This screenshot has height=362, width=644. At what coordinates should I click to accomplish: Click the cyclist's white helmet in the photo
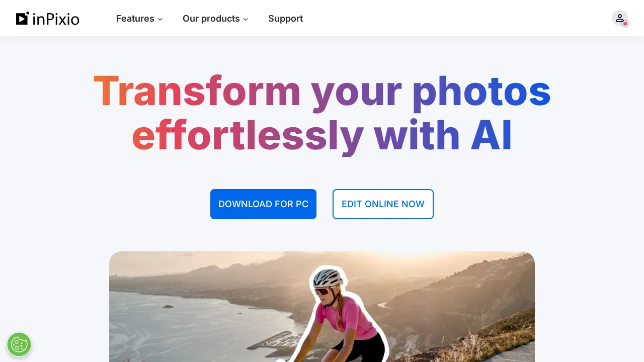pos(327,277)
